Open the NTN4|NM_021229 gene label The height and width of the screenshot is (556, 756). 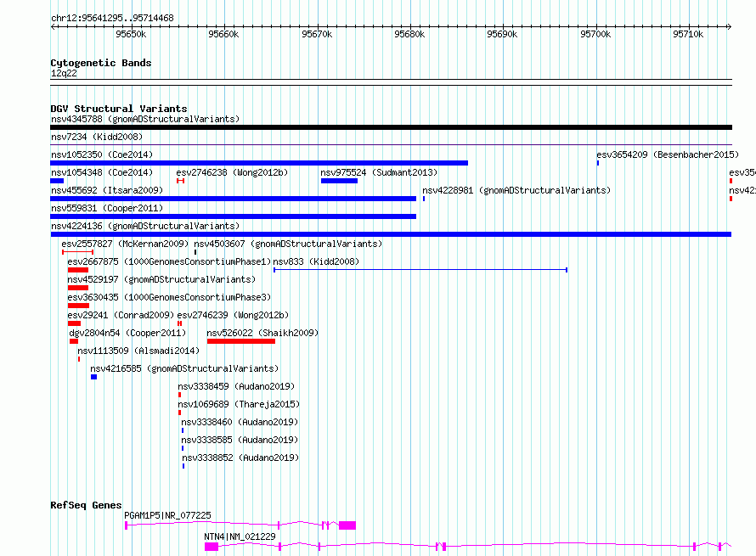pos(240,536)
